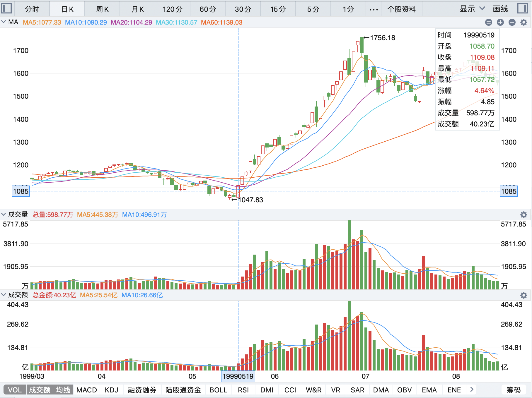Zoom in chart with plus icon

click(500, 22)
